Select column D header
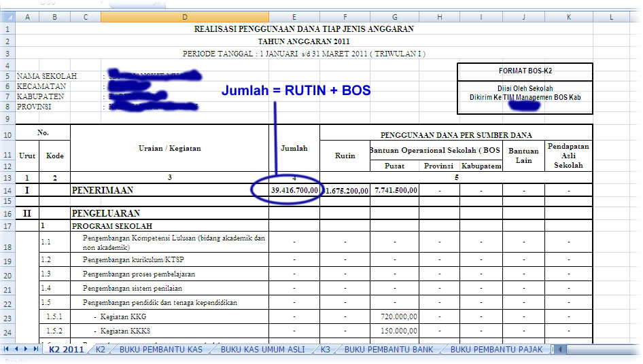 tap(185, 17)
